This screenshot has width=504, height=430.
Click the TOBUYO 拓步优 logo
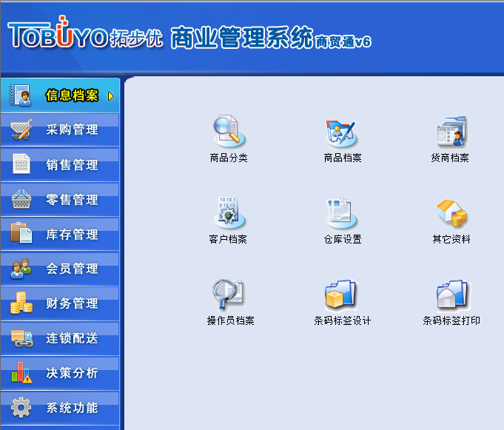[x=84, y=35]
